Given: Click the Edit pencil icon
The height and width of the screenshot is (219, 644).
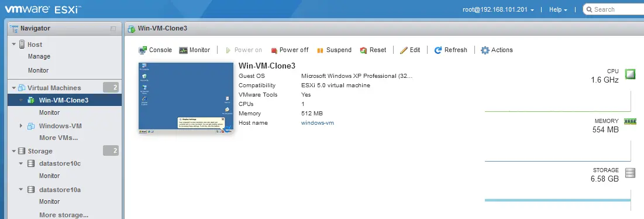Looking at the screenshot, I should pos(404,50).
